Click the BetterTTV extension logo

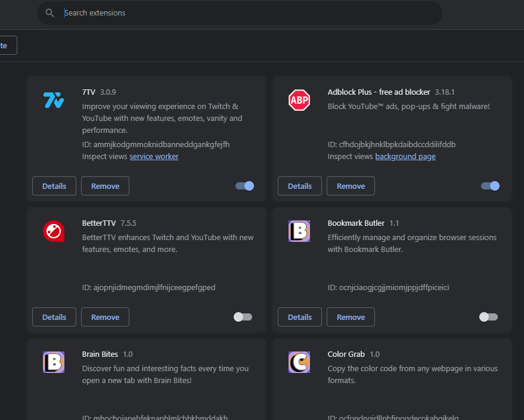[x=54, y=231]
